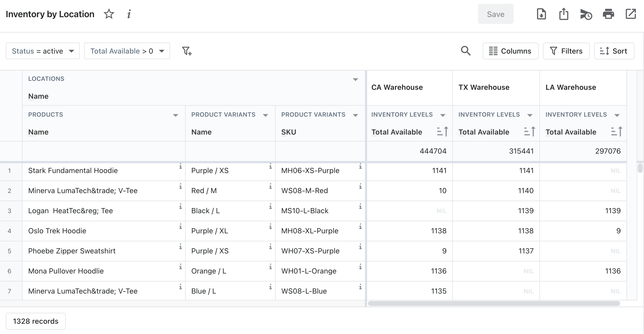Sort by TX Warehouse Total Available

click(530, 132)
